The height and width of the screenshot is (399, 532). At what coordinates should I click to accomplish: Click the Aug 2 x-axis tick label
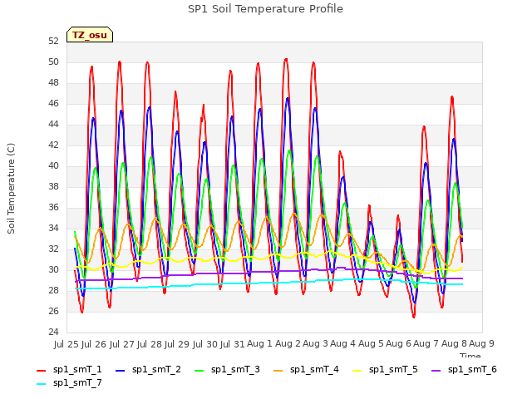(288, 343)
